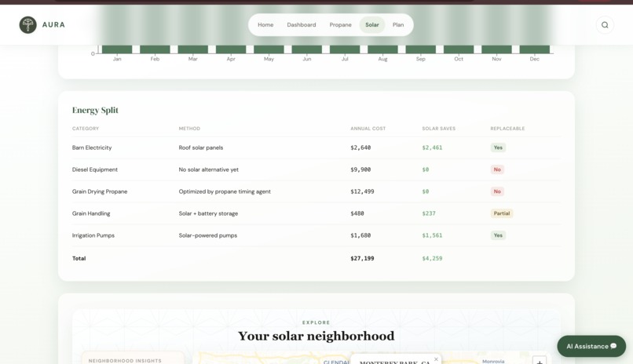Viewport: 633px width, 364px height.
Task: Close the Monterey Park map popup
Action: tap(436, 359)
